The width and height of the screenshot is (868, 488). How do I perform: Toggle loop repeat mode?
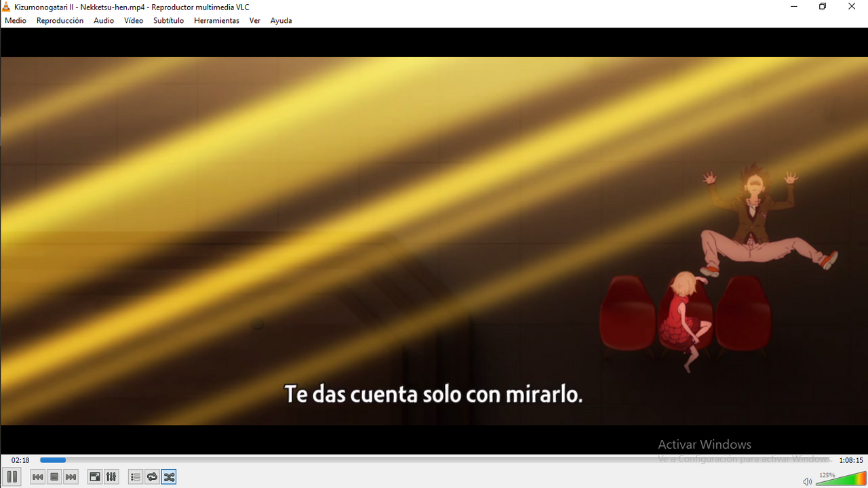(152, 477)
